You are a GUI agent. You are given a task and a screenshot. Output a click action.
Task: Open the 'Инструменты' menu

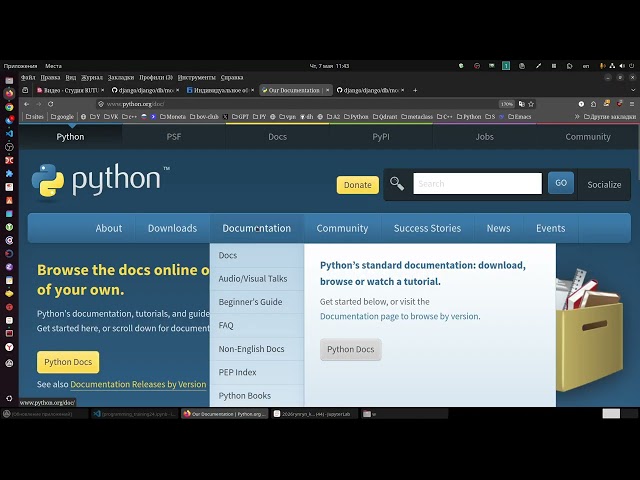[x=196, y=78]
